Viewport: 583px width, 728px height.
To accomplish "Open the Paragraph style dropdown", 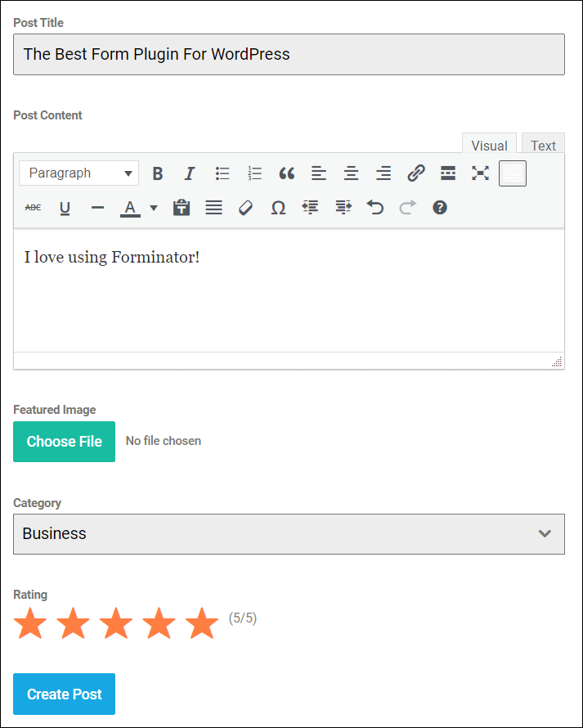I will click(x=78, y=173).
